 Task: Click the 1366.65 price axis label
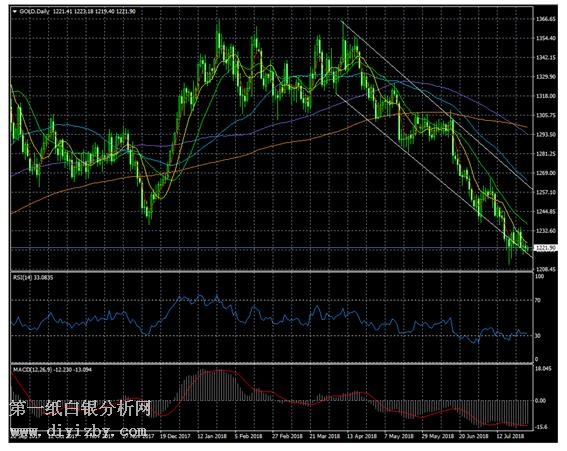coord(545,19)
